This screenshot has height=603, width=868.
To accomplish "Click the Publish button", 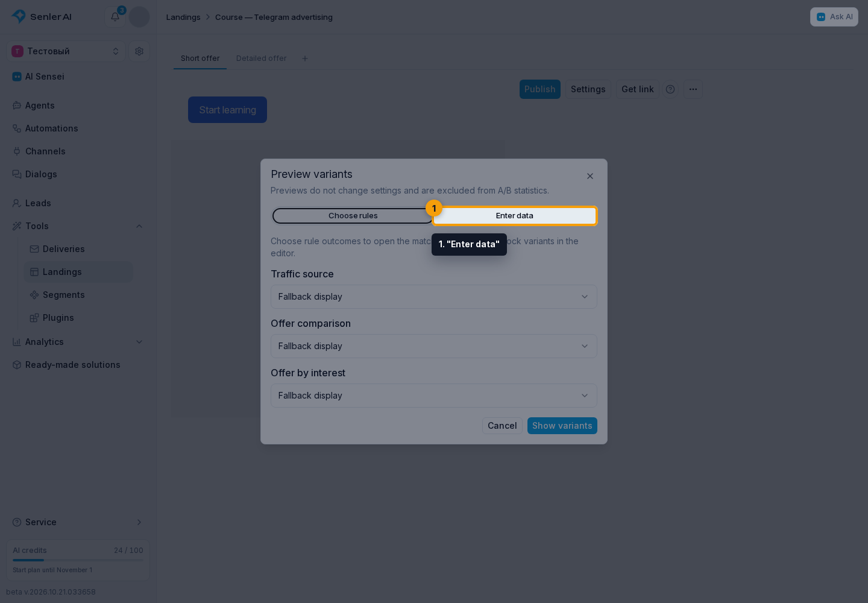I will [x=540, y=89].
